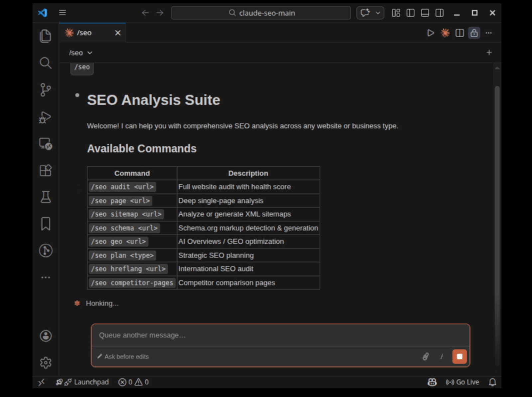Click the /seo hreflang <url> command
532x397 pixels.
pyautogui.click(x=128, y=269)
